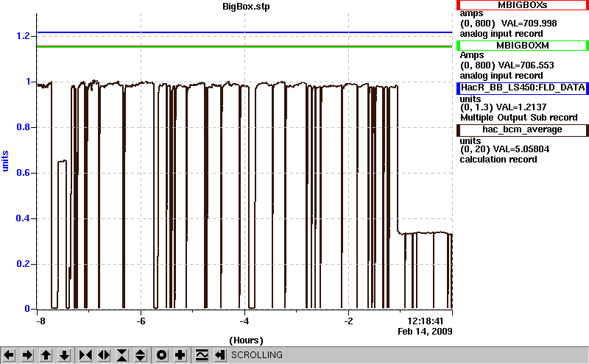Click the circle auto-scale icon
Screen dimensions: 589x364
click(x=162, y=355)
